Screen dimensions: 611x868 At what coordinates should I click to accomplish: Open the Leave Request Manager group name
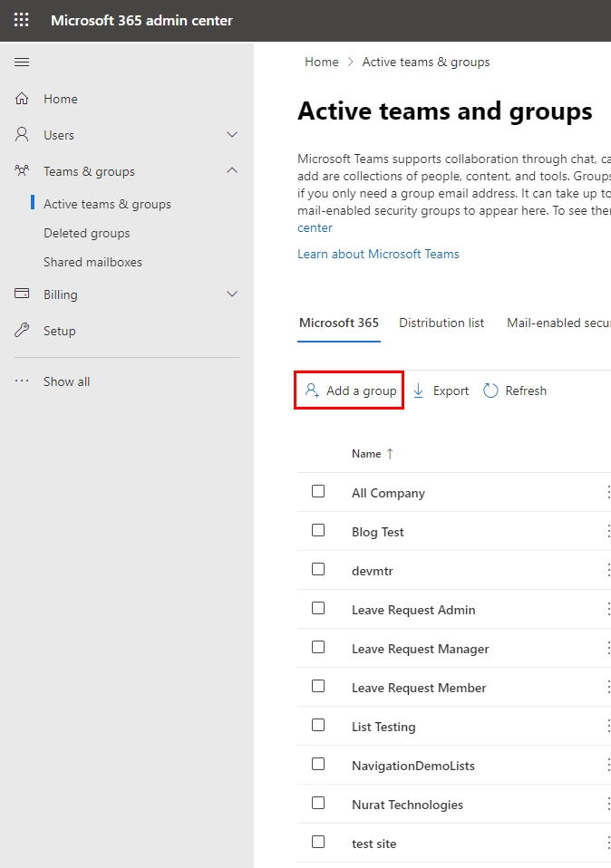421,649
